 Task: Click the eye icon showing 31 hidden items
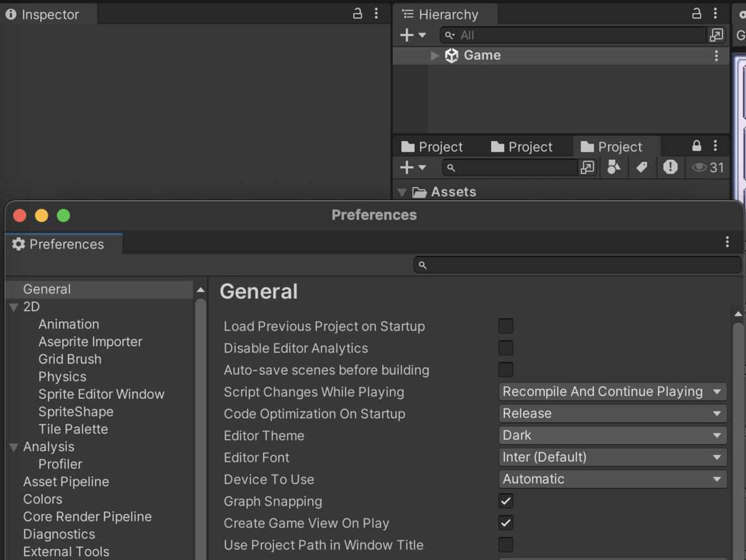[x=701, y=167]
